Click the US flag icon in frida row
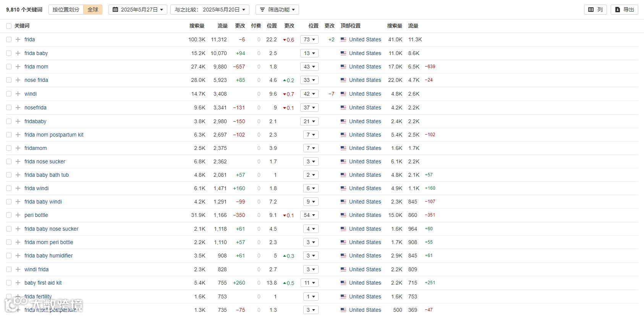This screenshot has height=316, width=644. coord(343,39)
